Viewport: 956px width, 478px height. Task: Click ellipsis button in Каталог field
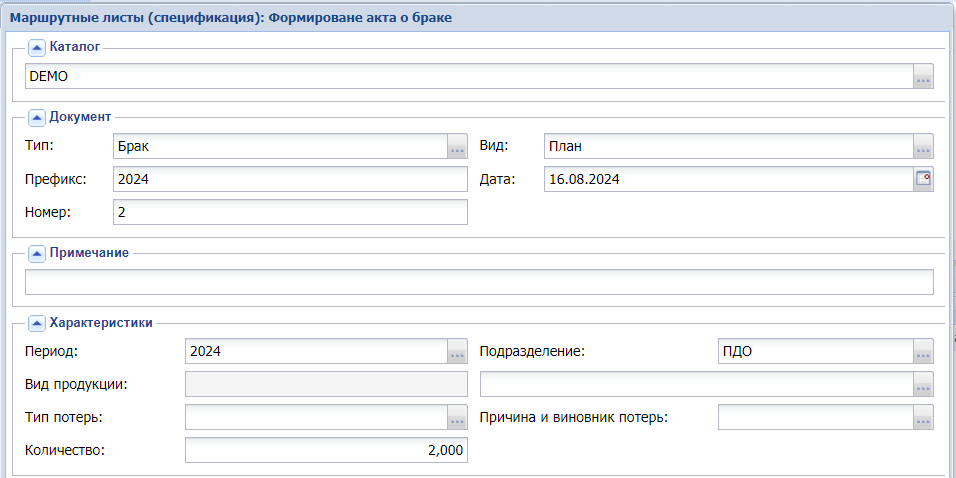tap(923, 77)
